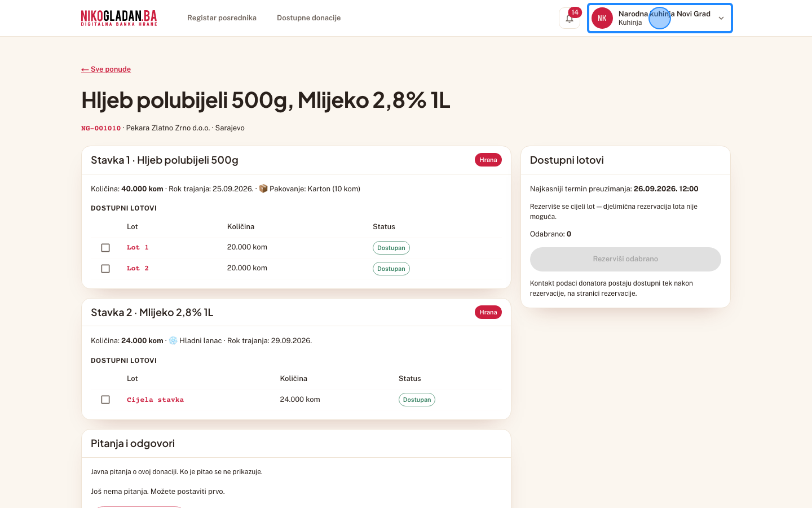Click the Pitanja i odgovori heading
This screenshot has height=508, width=812.
click(133, 444)
